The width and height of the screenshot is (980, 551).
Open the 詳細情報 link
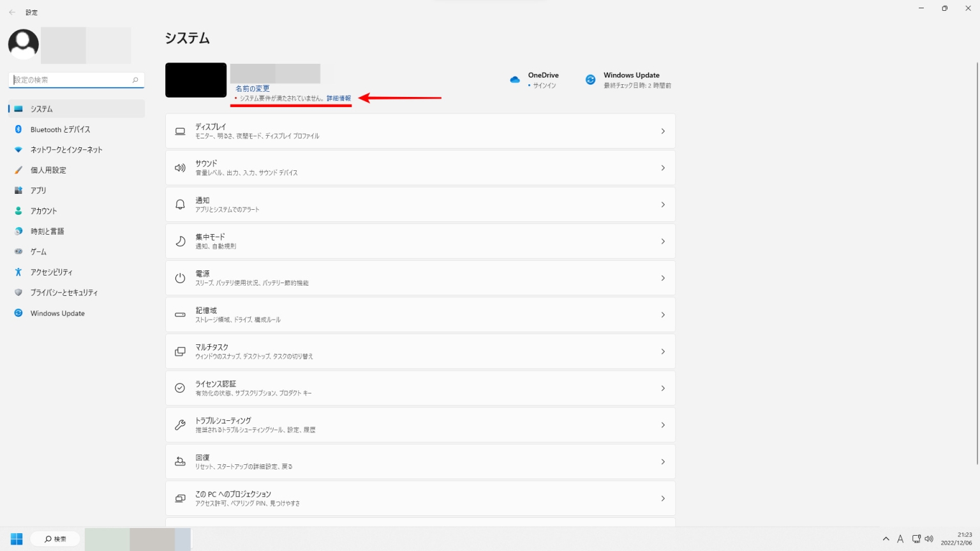[x=339, y=98]
